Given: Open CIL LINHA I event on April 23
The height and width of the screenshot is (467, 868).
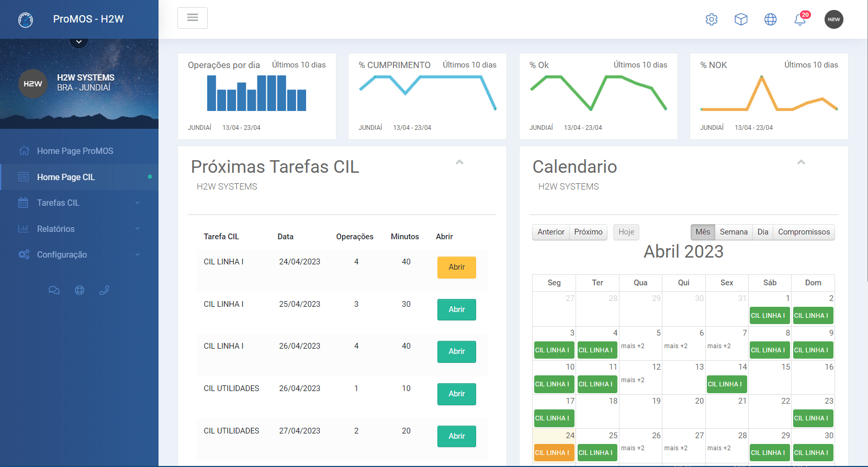Looking at the screenshot, I should tap(813, 418).
